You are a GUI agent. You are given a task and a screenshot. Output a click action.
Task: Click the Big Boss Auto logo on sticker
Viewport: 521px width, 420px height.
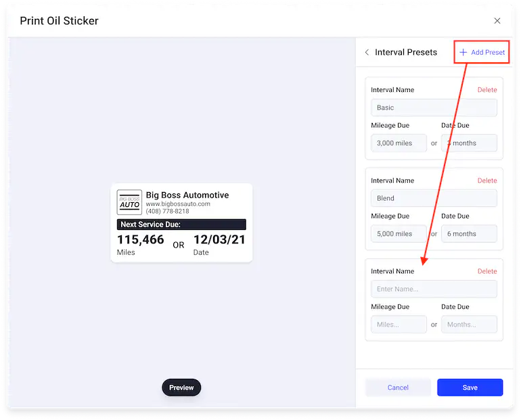tap(130, 202)
